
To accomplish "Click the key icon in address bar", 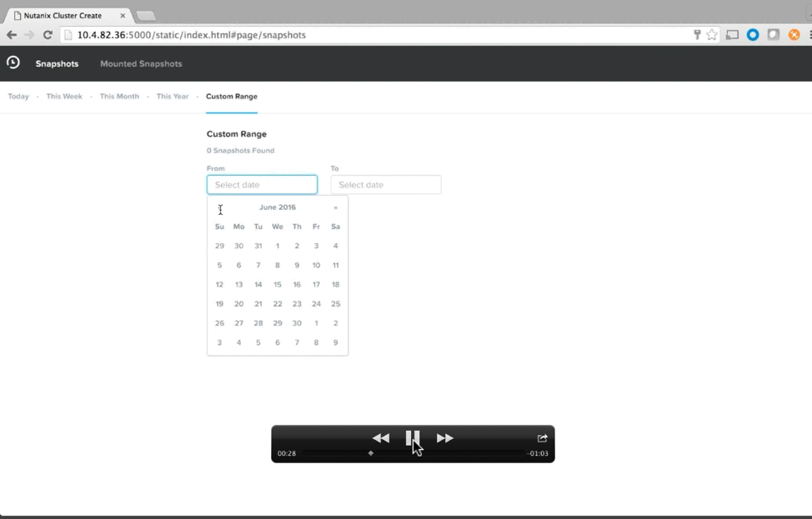I will tap(697, 35).
